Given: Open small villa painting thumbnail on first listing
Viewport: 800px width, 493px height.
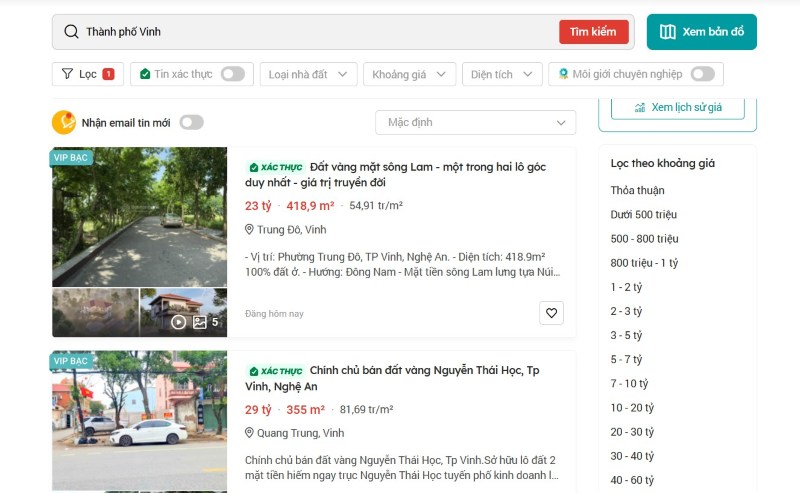Looking at the screenshot, I should click(95, 312).
